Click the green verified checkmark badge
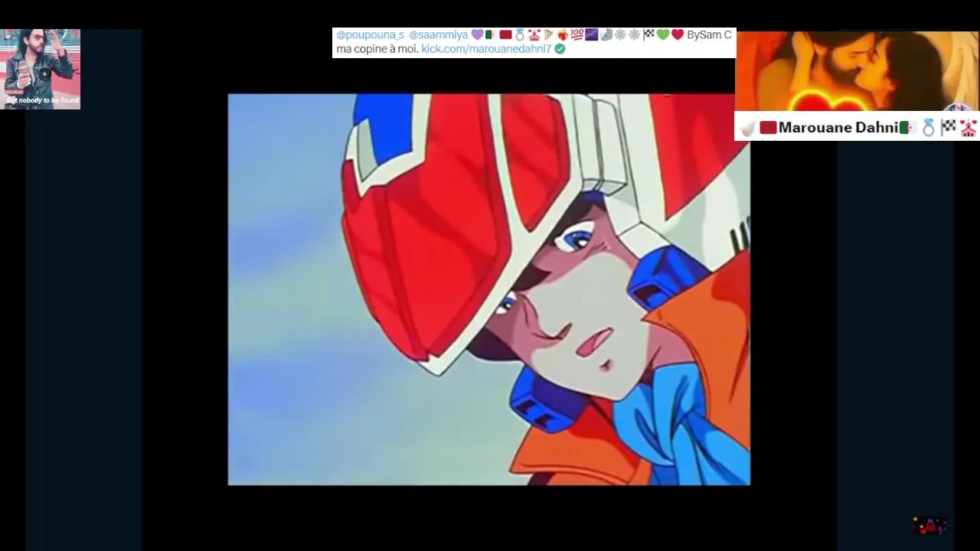 pos(560,49)
